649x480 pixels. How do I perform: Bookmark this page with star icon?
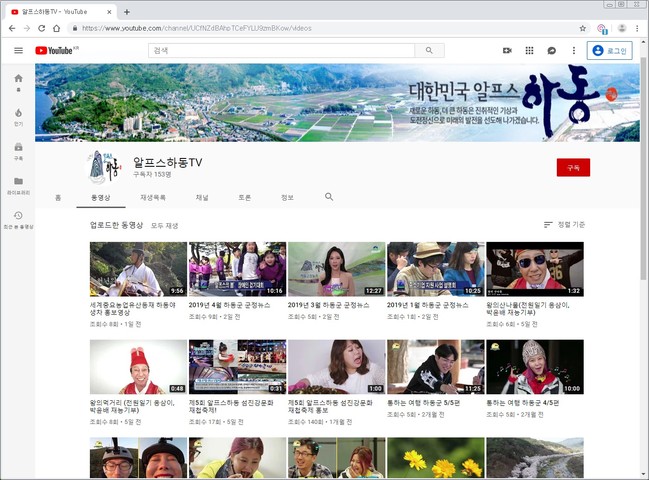pyautogui.click(x=585, y=28)
